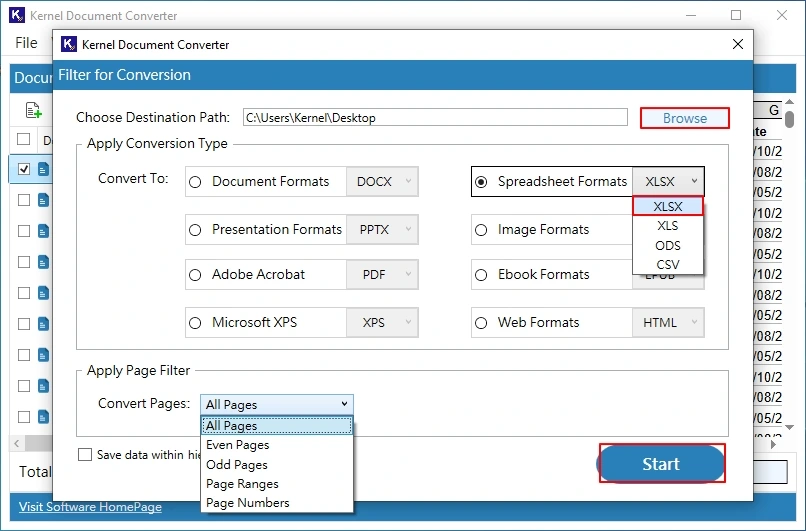Select All Pages in page filter list

tap(277, 426)
